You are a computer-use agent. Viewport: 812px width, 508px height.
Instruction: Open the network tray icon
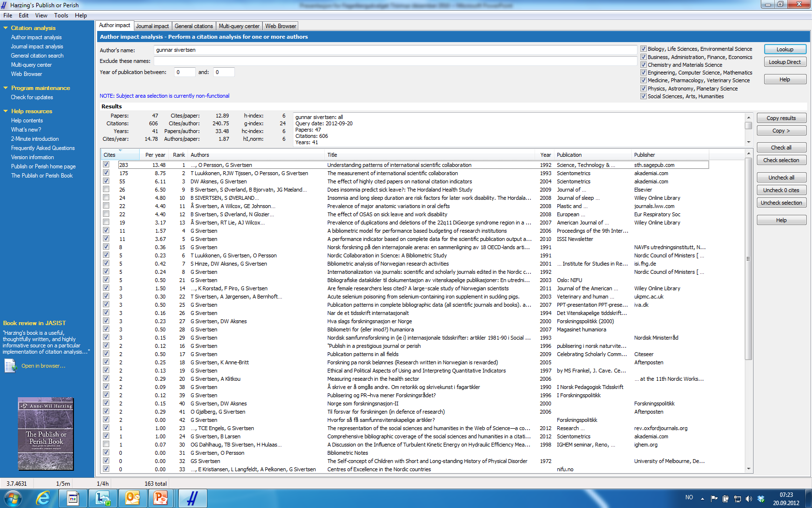(737, 498)
